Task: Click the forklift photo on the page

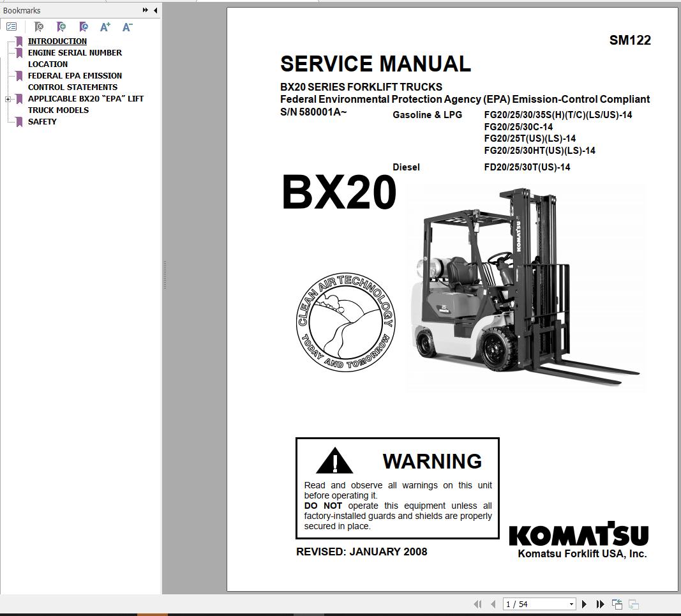Action: click(525, 287)
